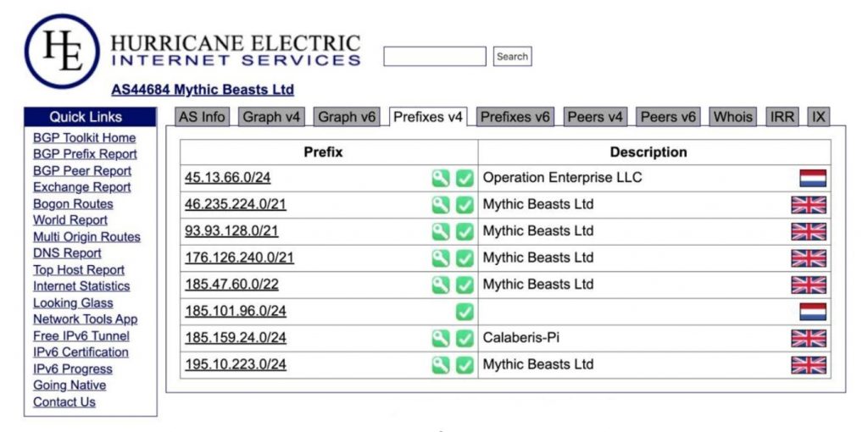Click green checkmark icon for 176.126.240.0/21
The image size is (868, 432).
coord(465,258)
